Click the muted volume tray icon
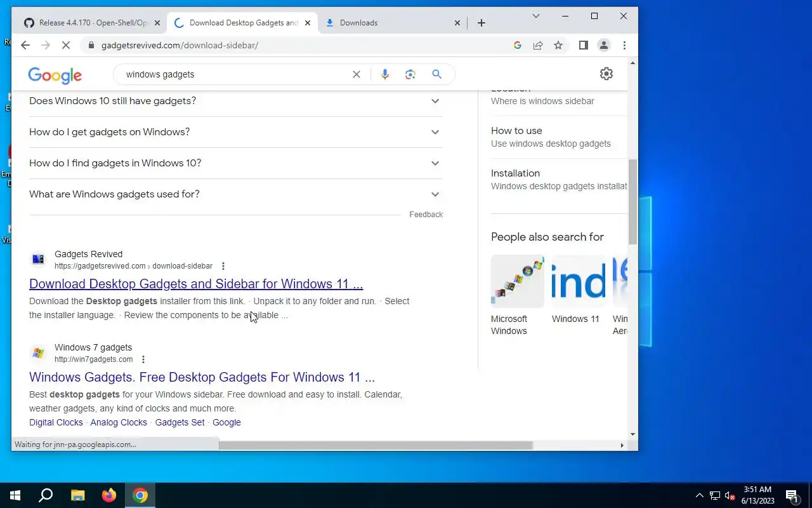This screenshot has width=812, height=508. click(730, 495)
